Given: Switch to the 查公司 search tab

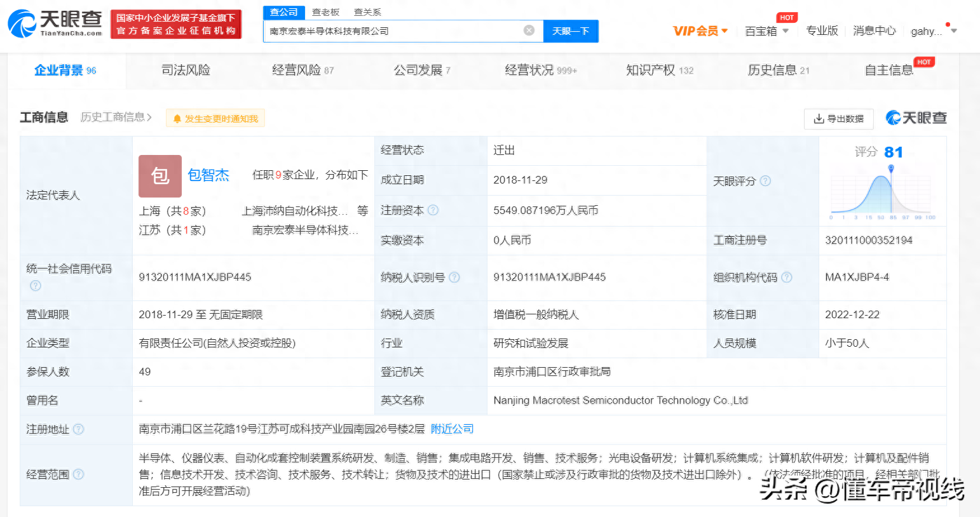Looking at the screenshot, I should coord(284,12).
